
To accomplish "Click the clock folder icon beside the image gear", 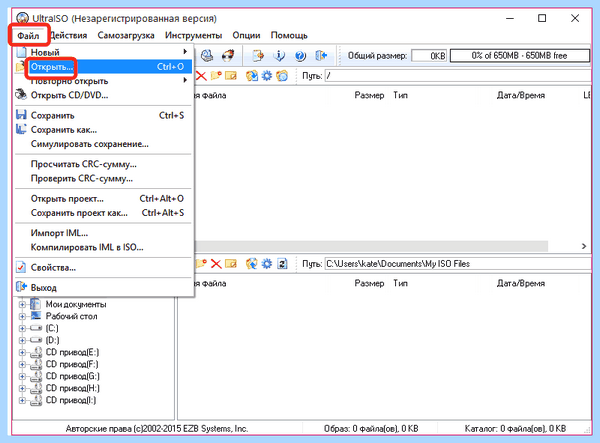I will point(282,76).
